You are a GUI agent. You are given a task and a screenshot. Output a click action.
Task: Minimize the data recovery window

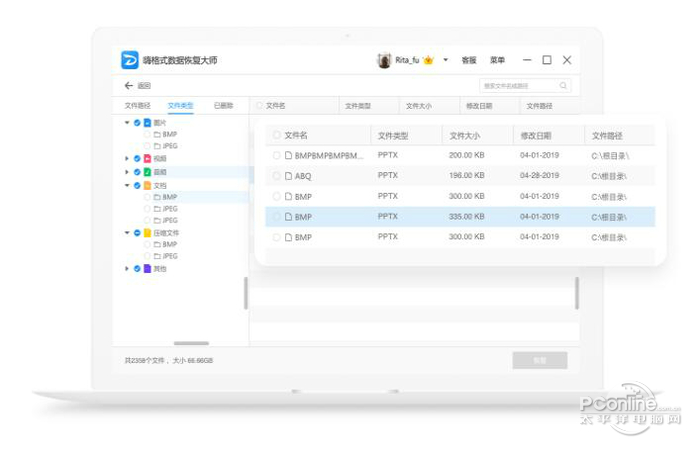(527, 60)
